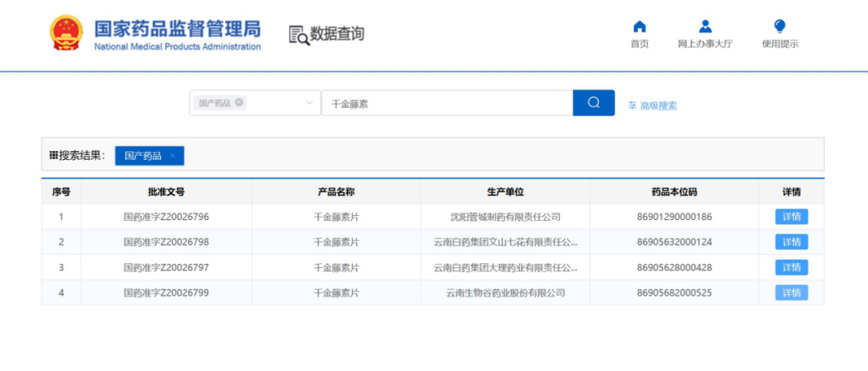Image resolution: width=868 pixels, height=371 pixels.
Task: Select cell 国药准字Z20026797
Action: [166, 267]
